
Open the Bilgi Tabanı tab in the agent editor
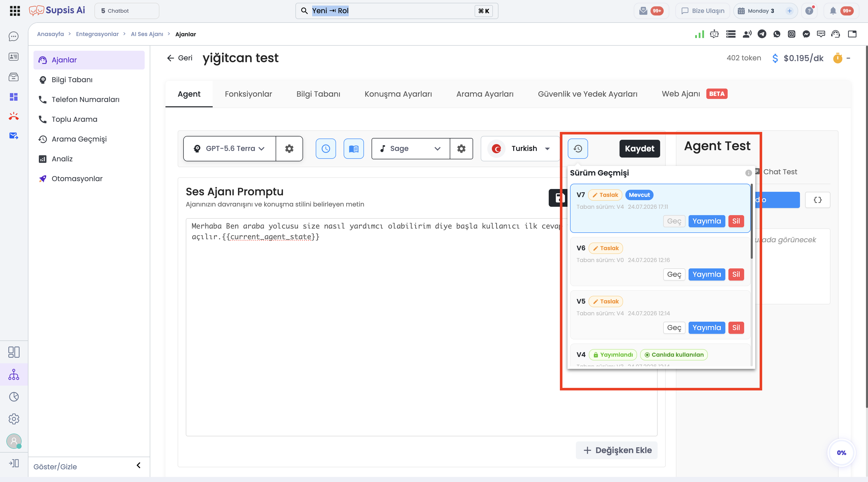[319, 94]
